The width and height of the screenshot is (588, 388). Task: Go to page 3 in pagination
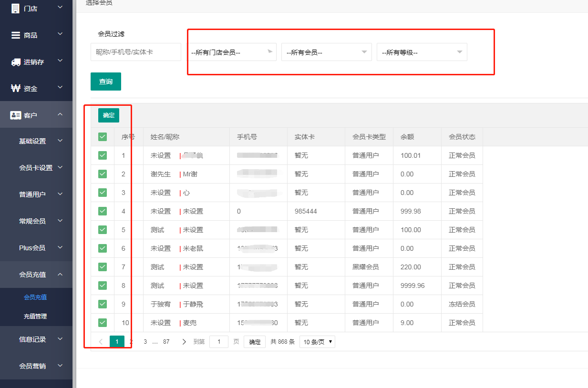coord(145,342)
